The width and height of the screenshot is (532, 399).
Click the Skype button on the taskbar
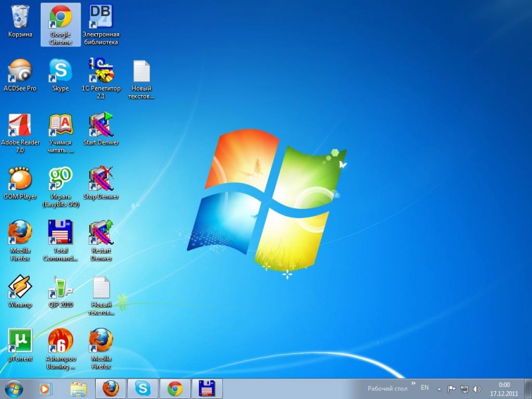[x=142, y=388]
